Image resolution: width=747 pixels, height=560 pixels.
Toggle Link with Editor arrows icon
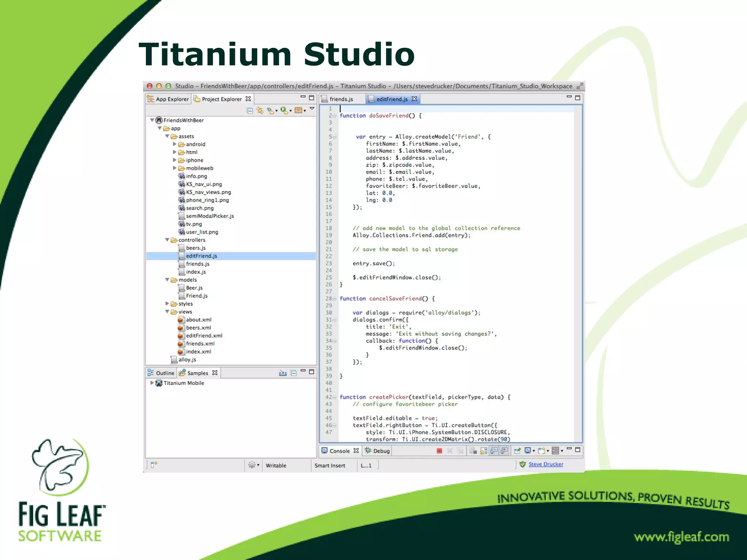(x=260, y=110)
